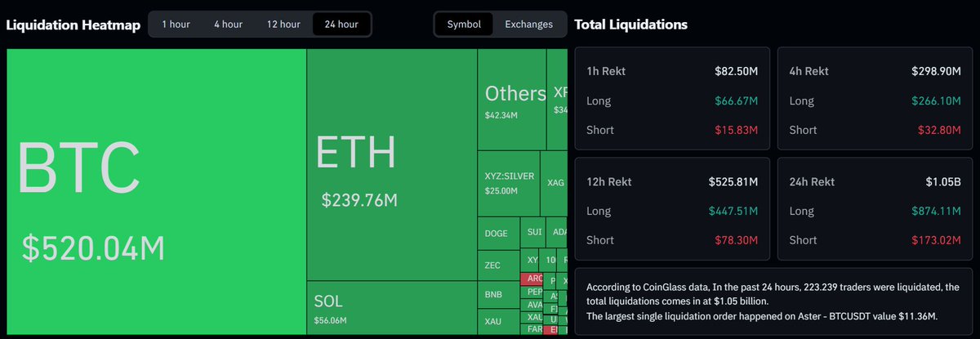Viewport: 980px width, 339px height.
Task: Switch heatmap grouping to Exchanges
Action: click(528, 25)
